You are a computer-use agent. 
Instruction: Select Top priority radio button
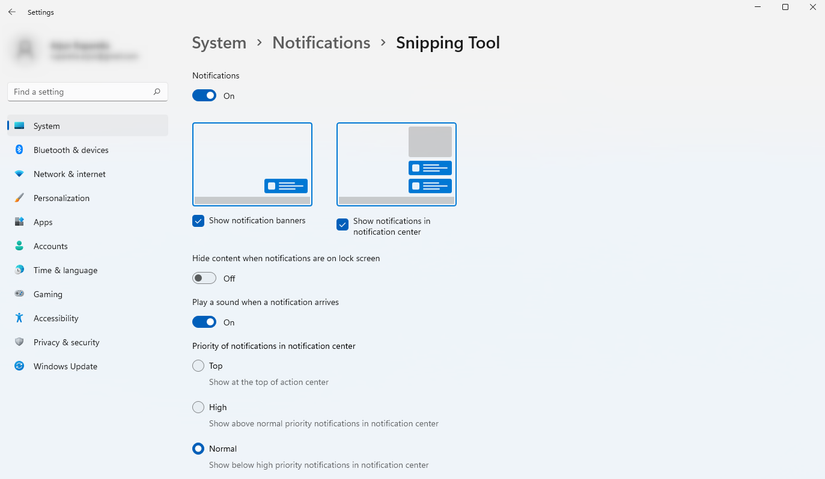[198, 366]
